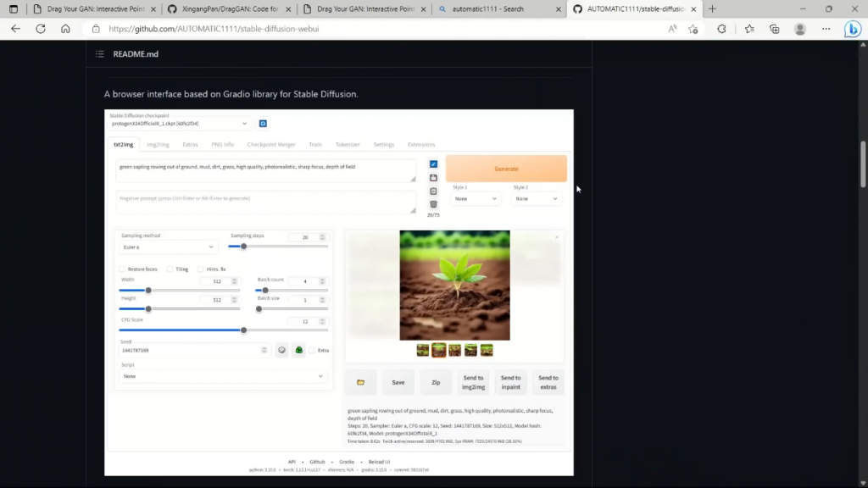The height and width of the screenshot is (488, 868).
Task: Click the Sampling steps slider handle
Action: 243,247
